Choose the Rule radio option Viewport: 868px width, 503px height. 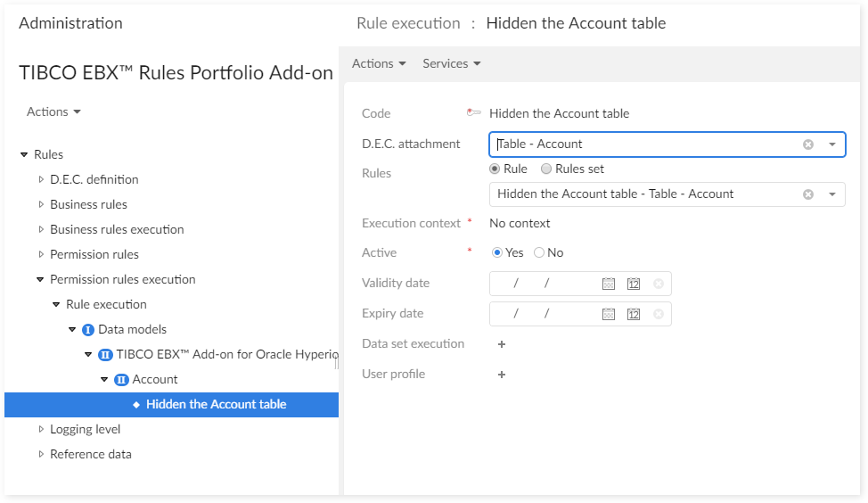[x=495, y=169]
